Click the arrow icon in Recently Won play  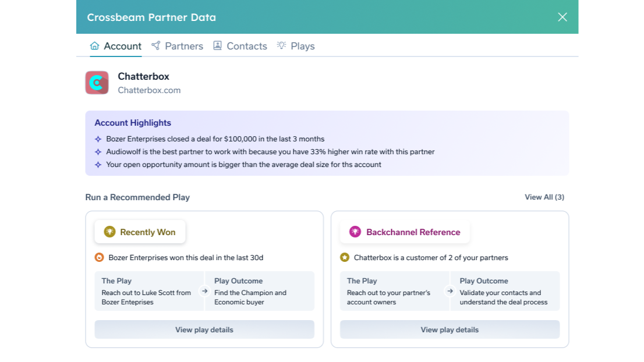click(x=205, y=290)
